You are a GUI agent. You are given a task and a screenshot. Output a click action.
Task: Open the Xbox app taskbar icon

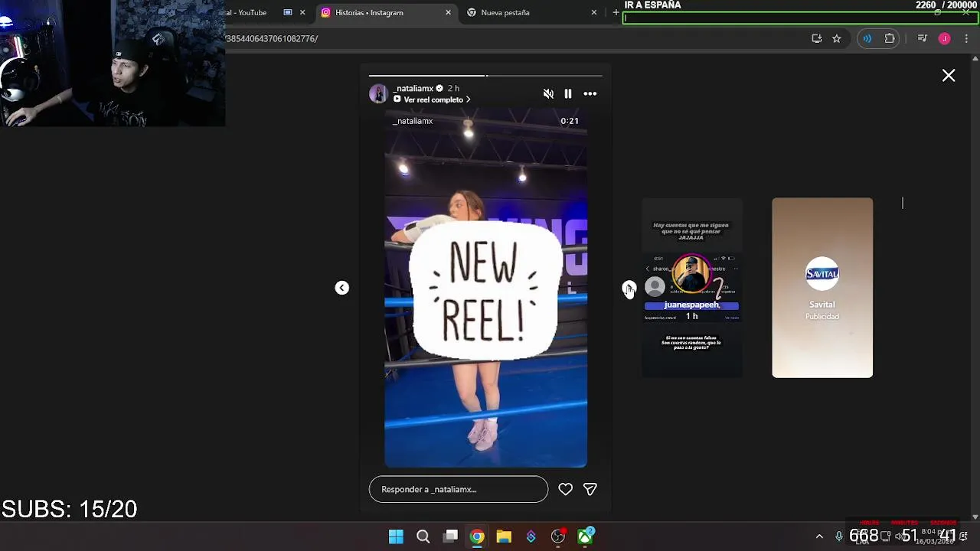[585, 536]
